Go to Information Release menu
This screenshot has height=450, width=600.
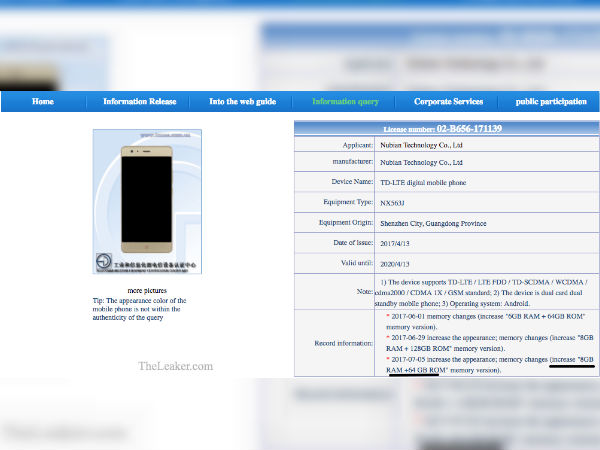click(140, 101)
